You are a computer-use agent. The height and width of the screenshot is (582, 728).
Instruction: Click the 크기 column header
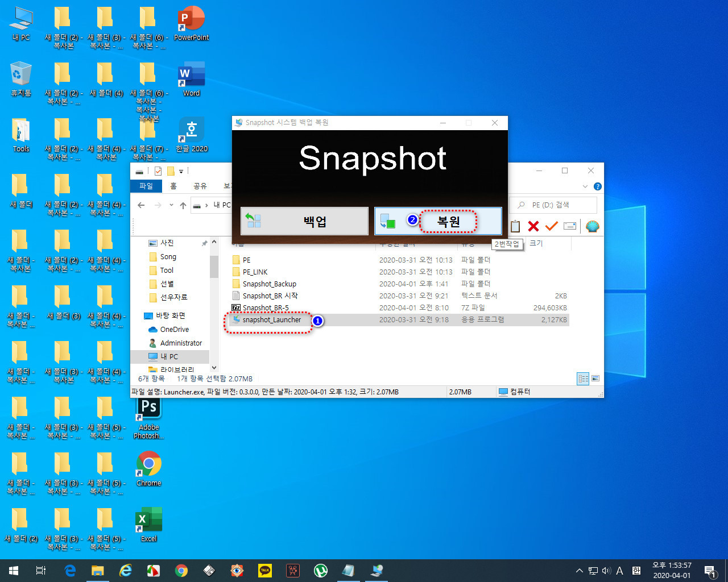click(x=536, y=243)
